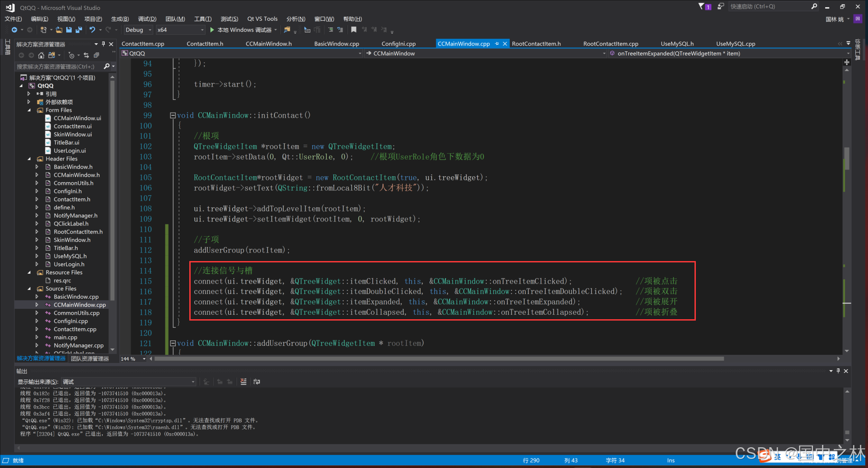Image resolution: width=868 pixels, height=468 pixels.
Task: Click the editor horizontal scrollbar
Action: click(439, 359)
